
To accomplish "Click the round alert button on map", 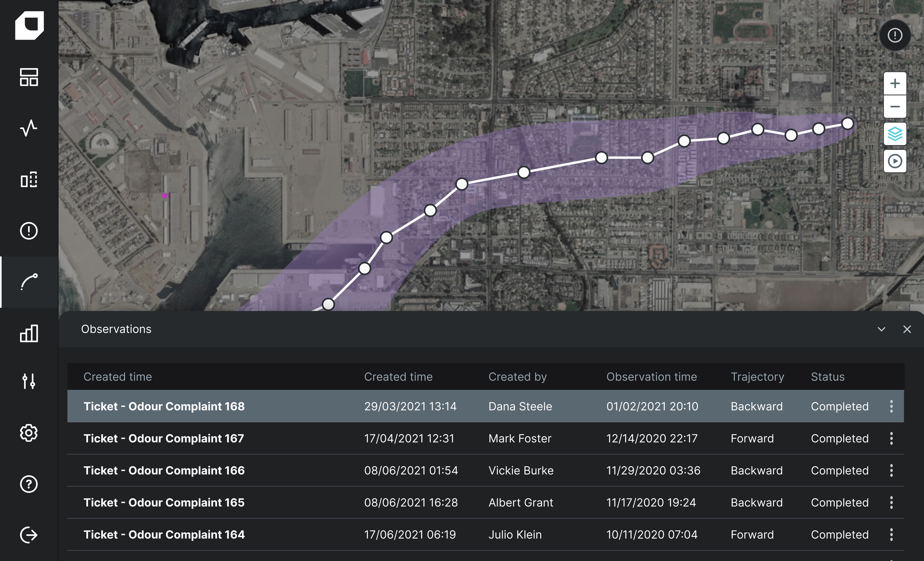I will tap(895, 36).
